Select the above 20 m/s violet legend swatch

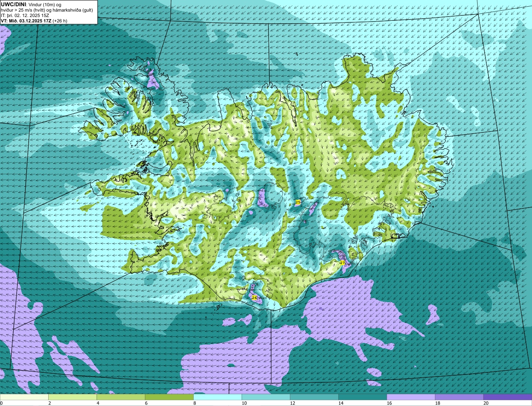pyautogui.click(x=508, y=397)
